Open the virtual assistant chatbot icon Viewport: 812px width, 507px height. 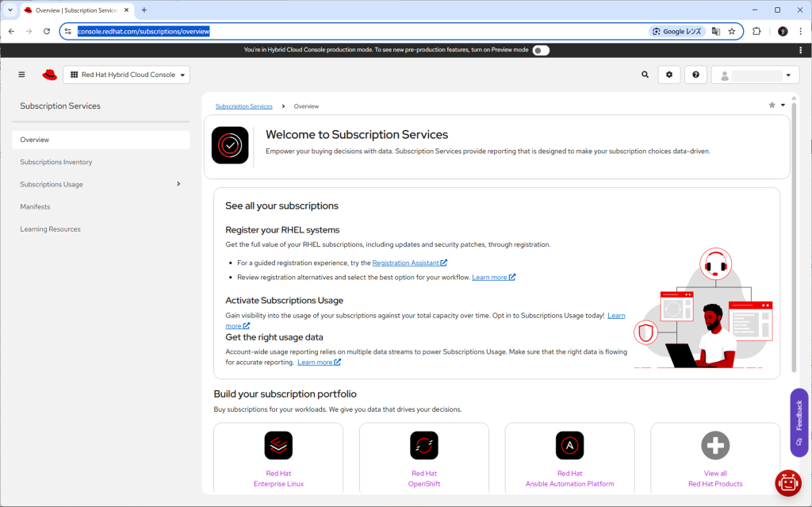tap(787, 482)
